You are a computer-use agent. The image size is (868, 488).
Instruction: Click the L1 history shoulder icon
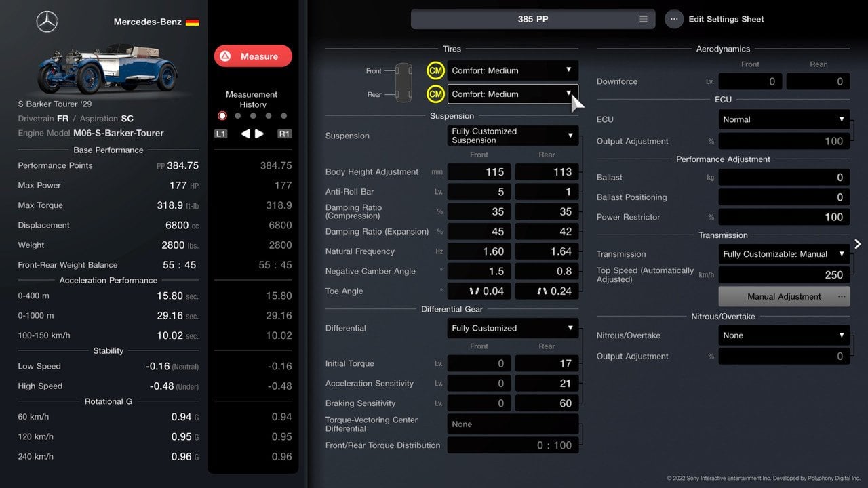coord(220,134)
